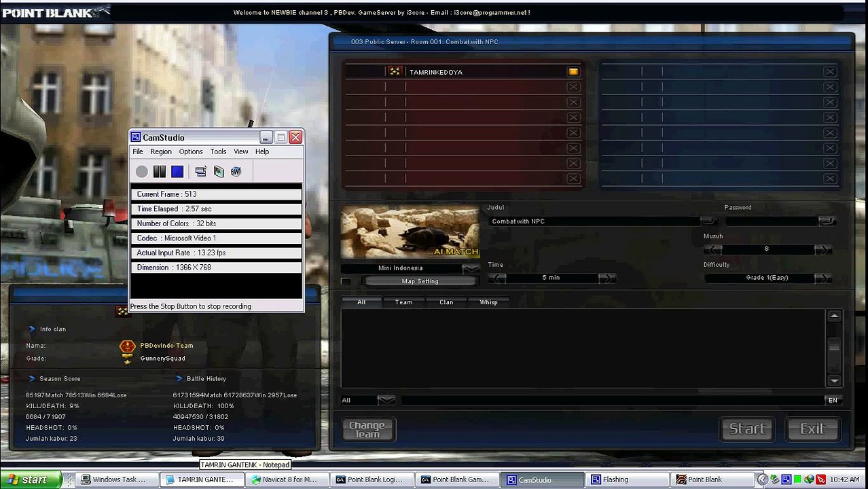
Task: Toggle the ready slot button for TAMRINKEDOYA
Action: (573, 72)
